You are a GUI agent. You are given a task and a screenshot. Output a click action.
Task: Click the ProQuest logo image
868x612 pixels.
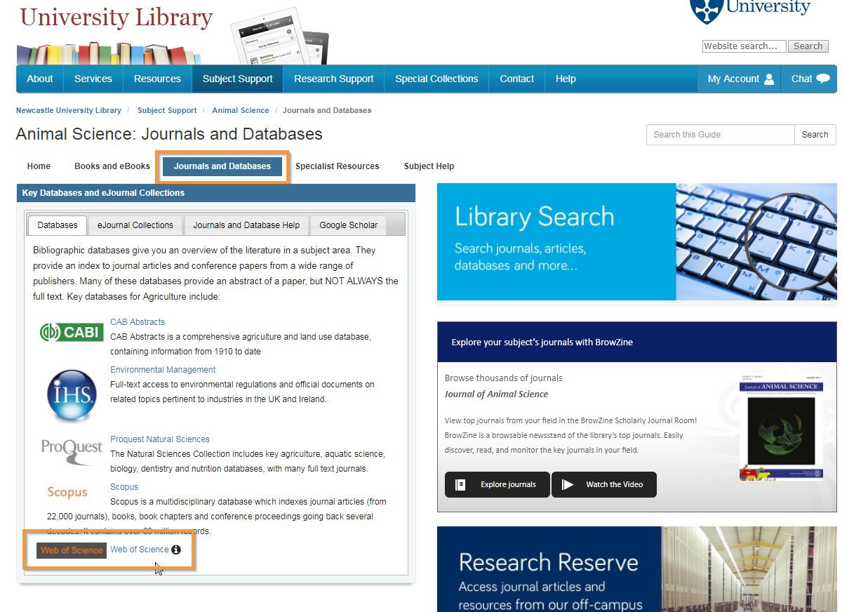click(72, 449)
